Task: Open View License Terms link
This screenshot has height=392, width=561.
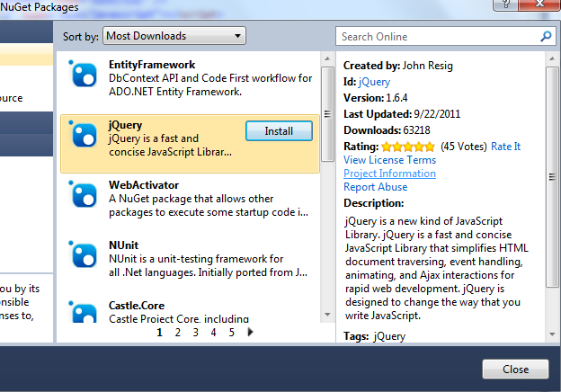Action: pos(389,160)
